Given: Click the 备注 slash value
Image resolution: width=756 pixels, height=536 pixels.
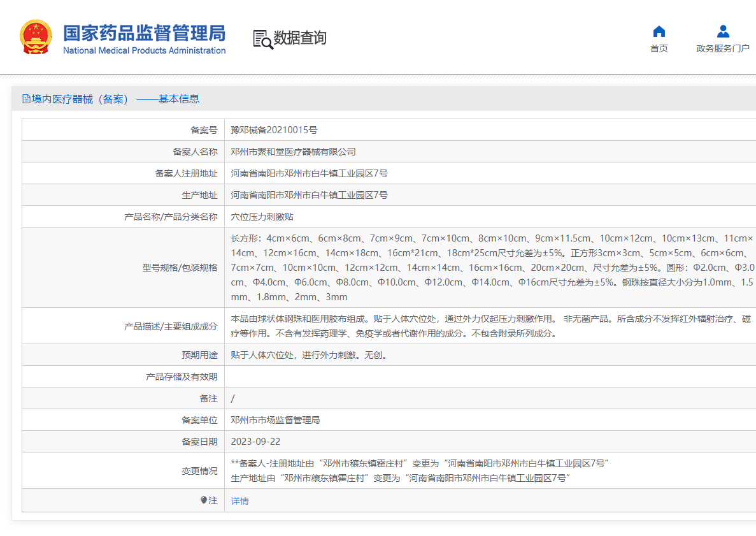Looking at the screenshot, I should (x=233, y=398).
